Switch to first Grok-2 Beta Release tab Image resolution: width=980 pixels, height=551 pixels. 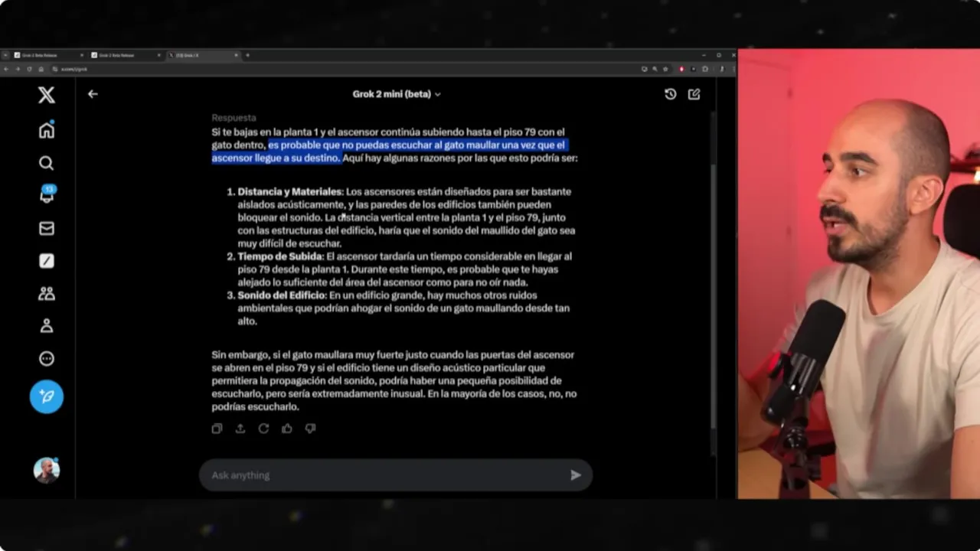(x=47, y=55)
